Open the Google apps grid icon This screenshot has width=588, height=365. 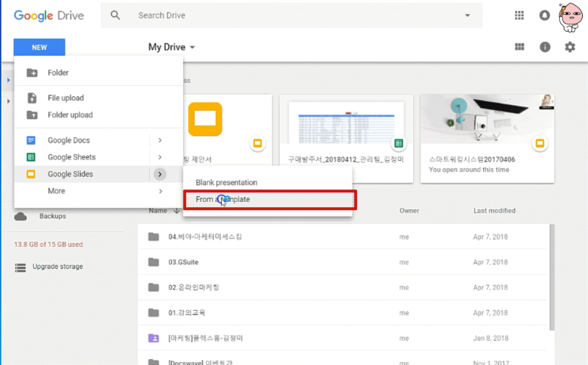point(519,15)
